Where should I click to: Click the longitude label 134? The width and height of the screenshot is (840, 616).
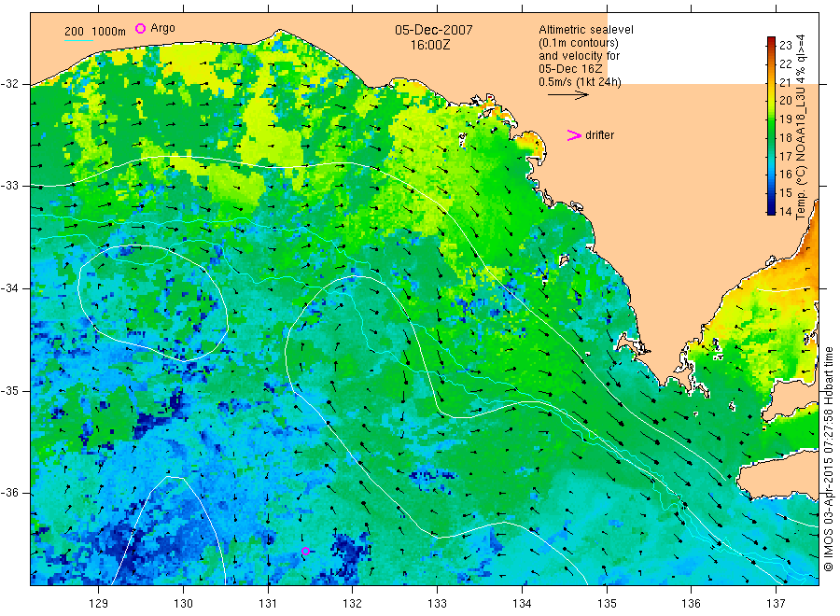[x=522, y=603]
